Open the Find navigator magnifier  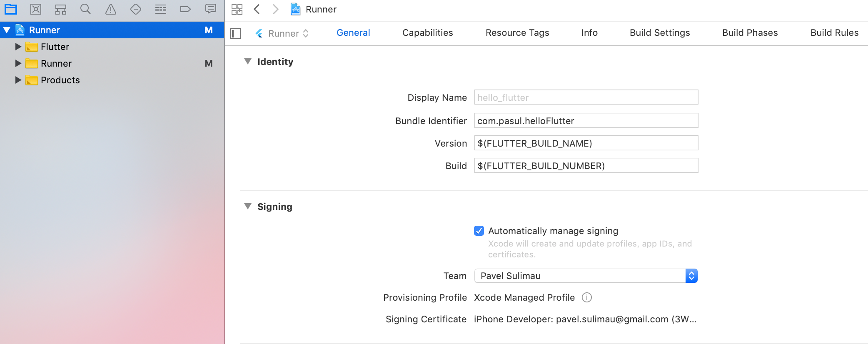coord(85,9)
